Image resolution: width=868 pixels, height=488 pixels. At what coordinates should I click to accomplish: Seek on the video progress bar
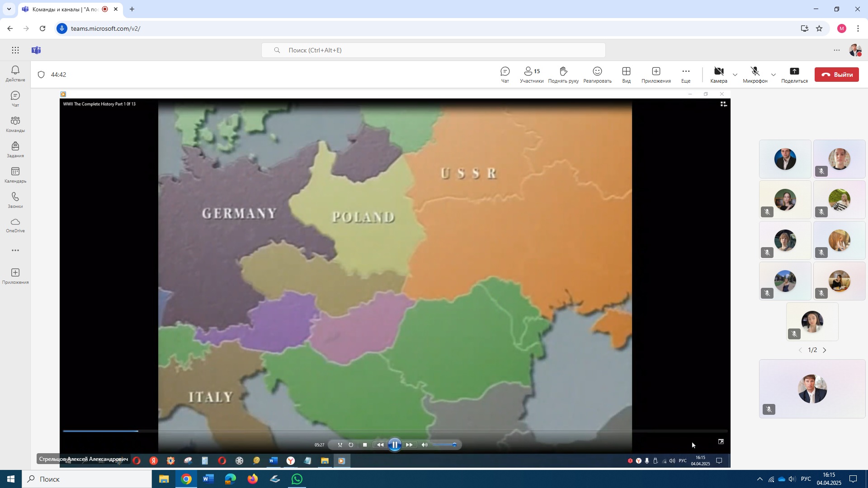(x=395, y=431)
